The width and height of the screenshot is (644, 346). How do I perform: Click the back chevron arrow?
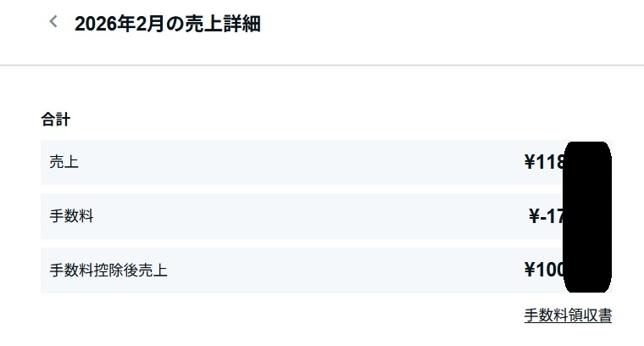(x=53, y=22)
